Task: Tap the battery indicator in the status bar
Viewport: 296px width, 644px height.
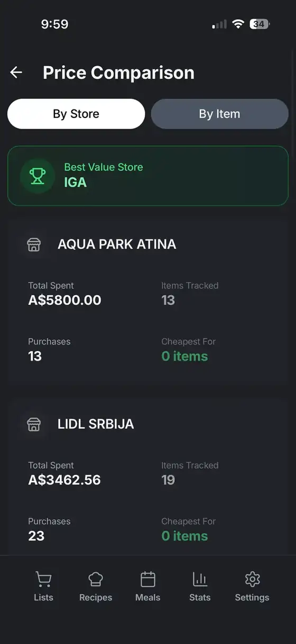Action: 260,24
